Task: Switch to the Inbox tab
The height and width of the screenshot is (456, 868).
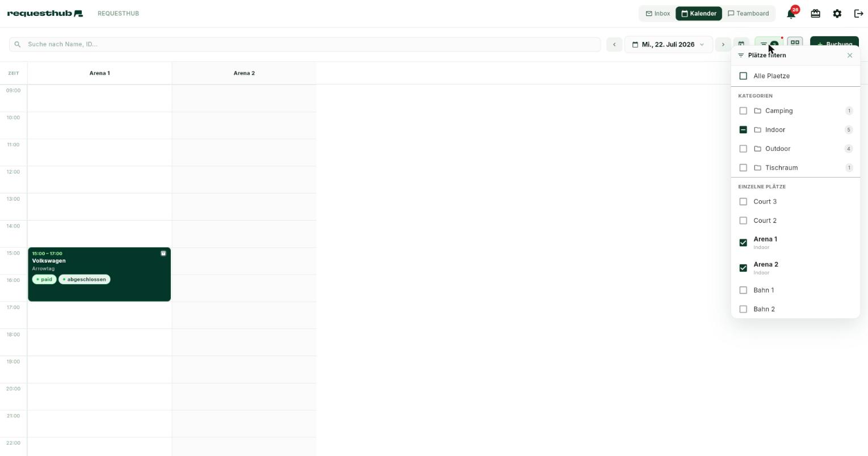Action: (658, 14)
